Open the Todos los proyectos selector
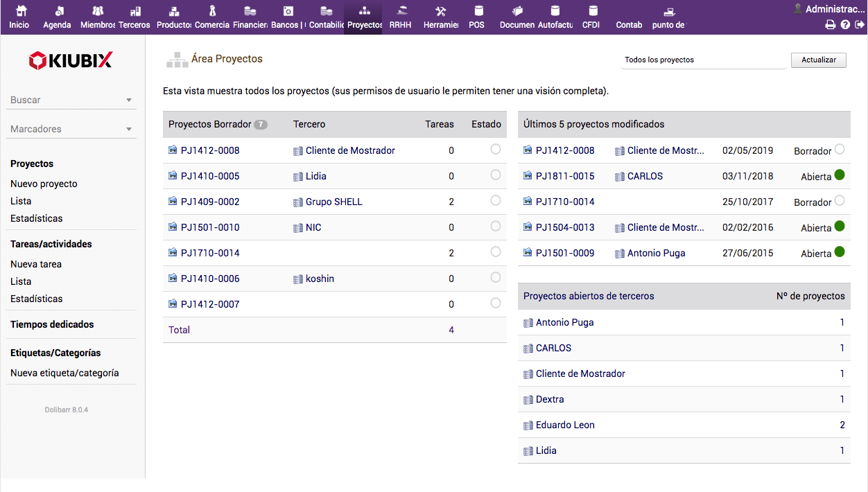868x492 pixels. (703, 60)
